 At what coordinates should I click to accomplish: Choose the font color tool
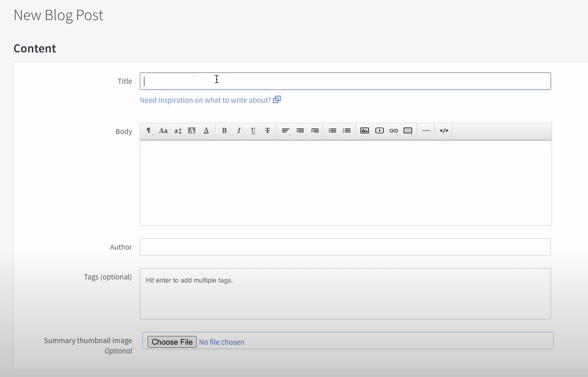[x=206, y=131]
